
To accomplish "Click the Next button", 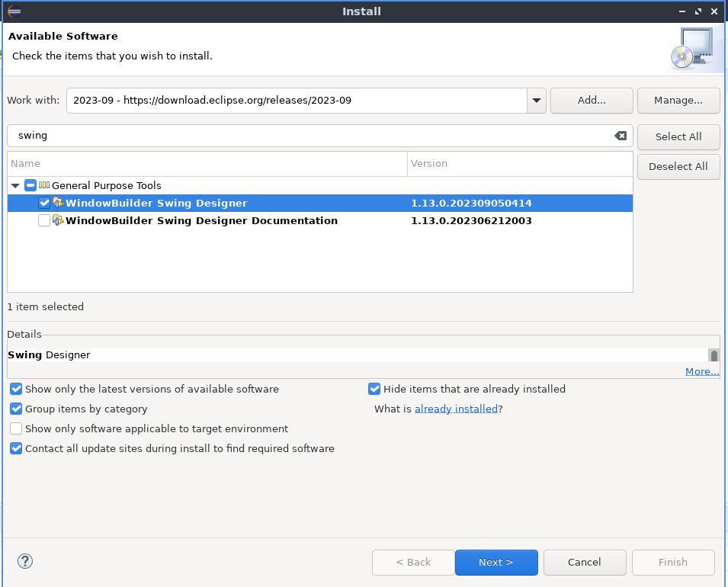I will click(495, 563).
